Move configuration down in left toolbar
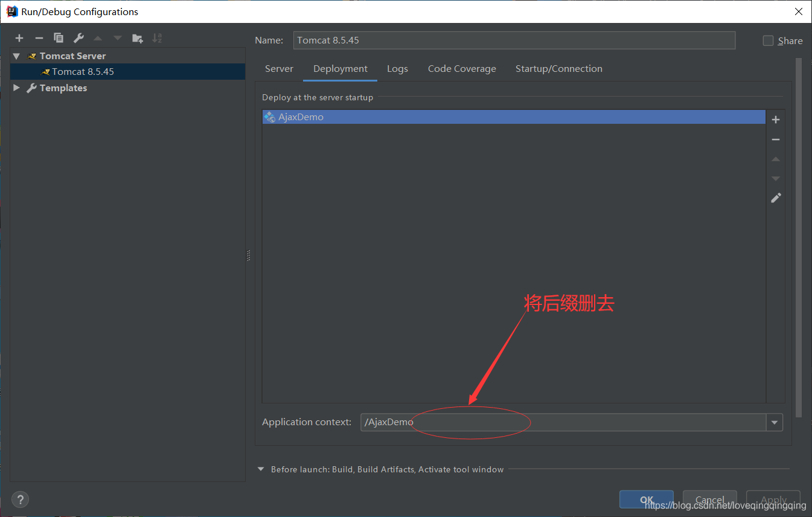This screenshot has height=517, width=812. click(x=118, y=38)
